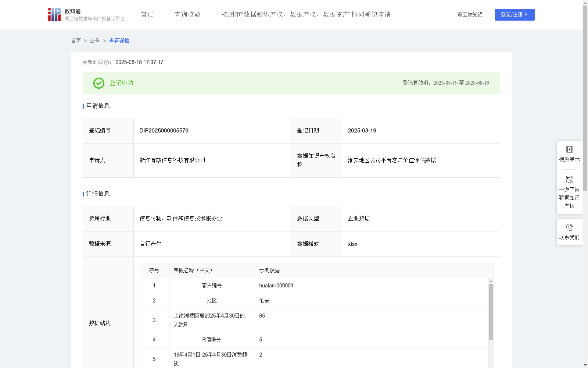
Task: Open the 视频展示 video icon
Action: (569, 149)
